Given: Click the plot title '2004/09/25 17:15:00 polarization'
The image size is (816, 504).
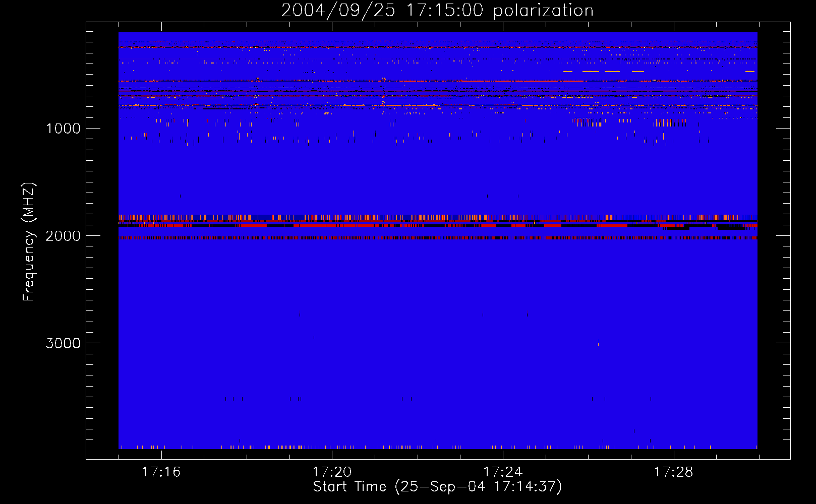Looking at the screenshot, I should [x=437, y=11].
